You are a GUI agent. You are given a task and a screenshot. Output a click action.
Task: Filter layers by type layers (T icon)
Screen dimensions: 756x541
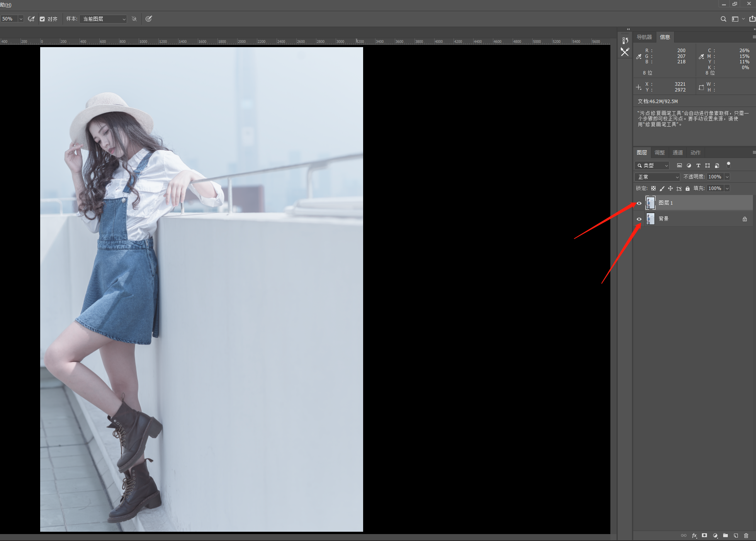[x=698, y=165]
